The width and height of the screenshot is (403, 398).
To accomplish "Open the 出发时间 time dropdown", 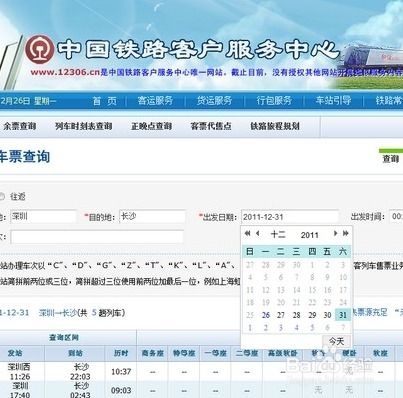I will pos(396,217).
